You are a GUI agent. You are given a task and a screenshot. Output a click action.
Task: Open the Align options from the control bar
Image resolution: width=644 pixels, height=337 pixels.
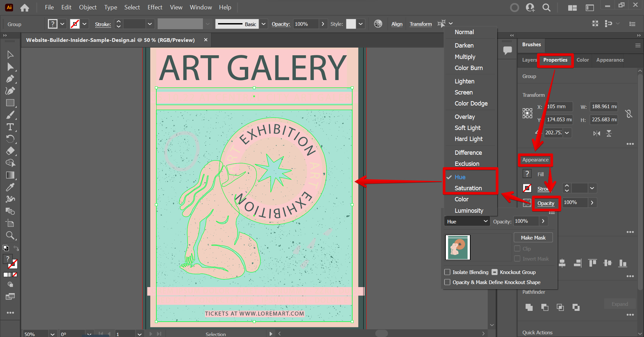(x=397, y=24)
